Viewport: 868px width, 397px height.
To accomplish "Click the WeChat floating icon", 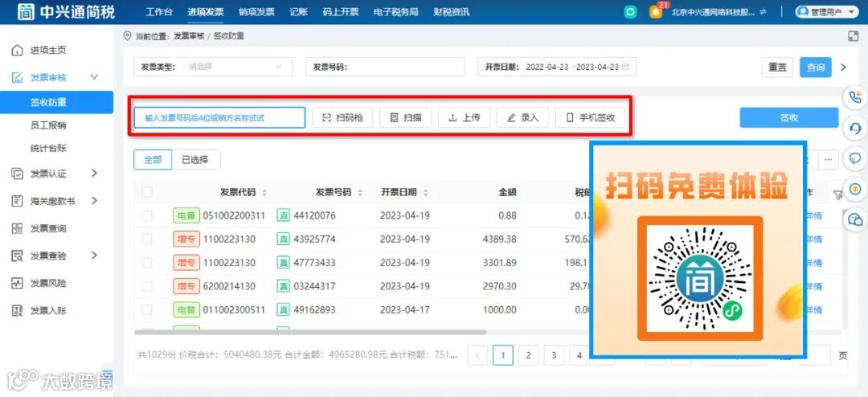I will pyautogui.click(x=855, y=220).
